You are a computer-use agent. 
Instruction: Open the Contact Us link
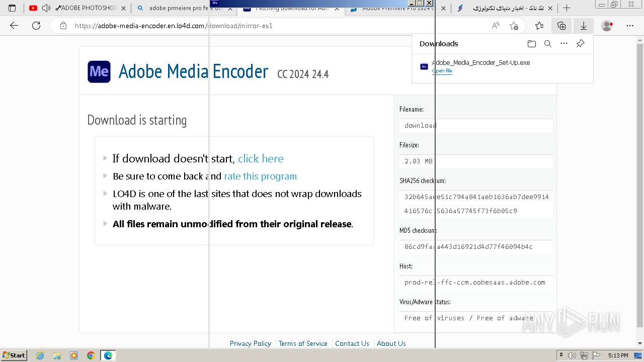pyautogui.click(x=352, y=343)
